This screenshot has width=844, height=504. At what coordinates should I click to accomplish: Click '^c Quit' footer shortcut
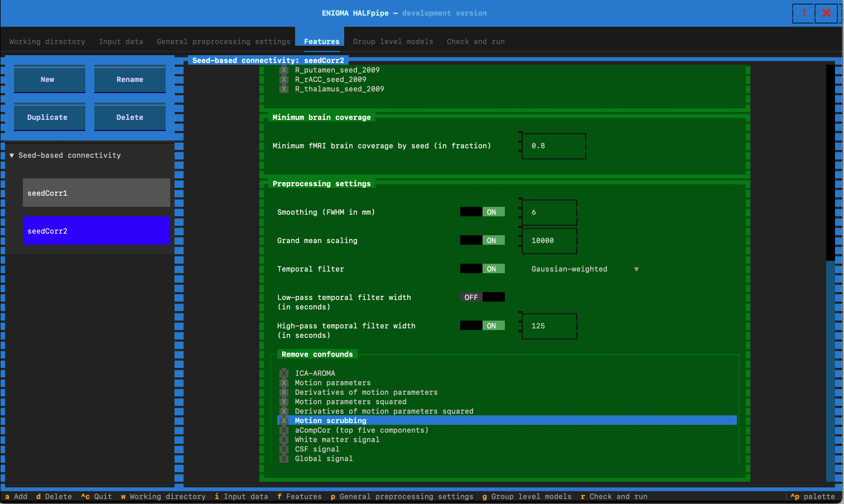click(x=97, y=497)
